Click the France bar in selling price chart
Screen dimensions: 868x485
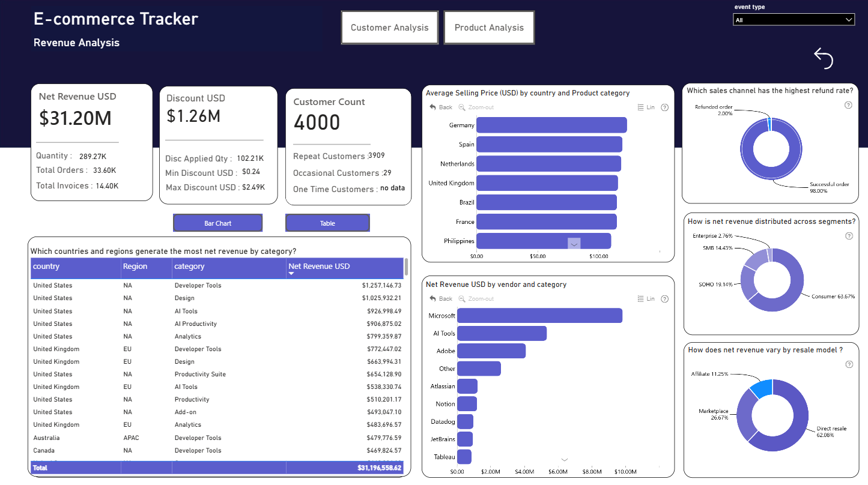547,221
